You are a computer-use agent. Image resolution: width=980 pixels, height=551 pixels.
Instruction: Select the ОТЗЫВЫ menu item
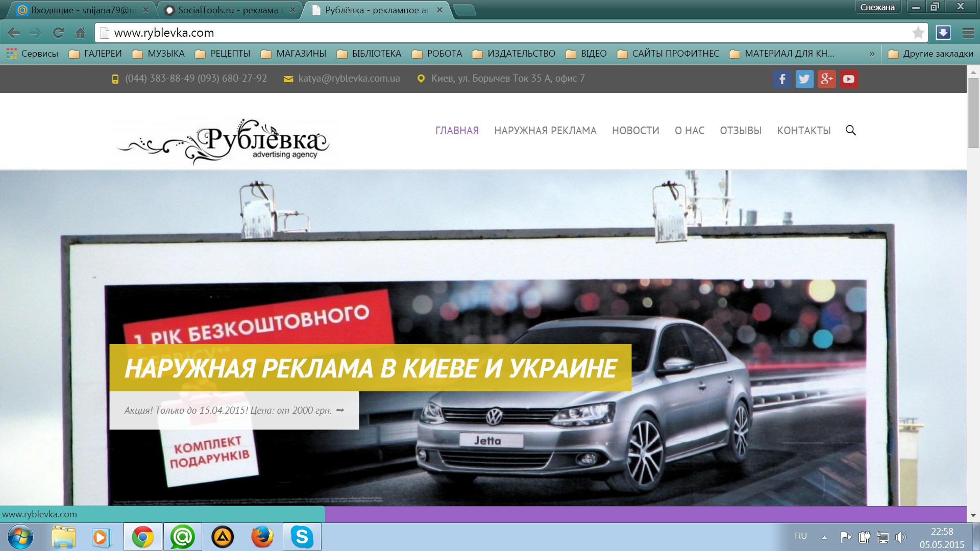click(741, 131)
